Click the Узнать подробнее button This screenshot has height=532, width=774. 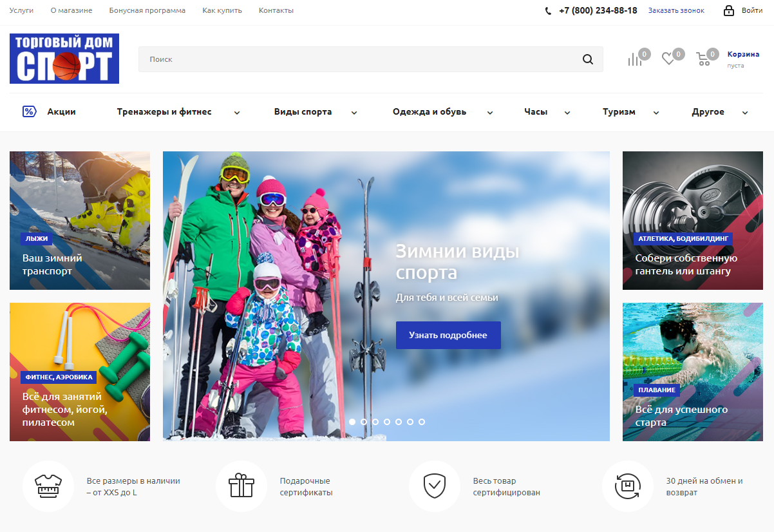coord(448,335)
